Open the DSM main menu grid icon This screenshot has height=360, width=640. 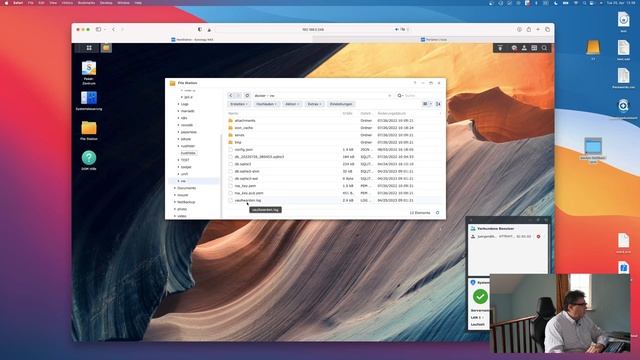[x=89, y=48]
